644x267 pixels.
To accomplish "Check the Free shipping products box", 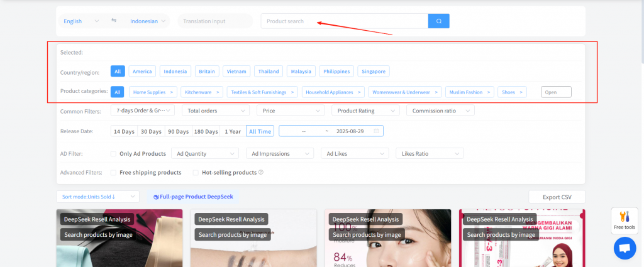I will [x=113, y=173].
